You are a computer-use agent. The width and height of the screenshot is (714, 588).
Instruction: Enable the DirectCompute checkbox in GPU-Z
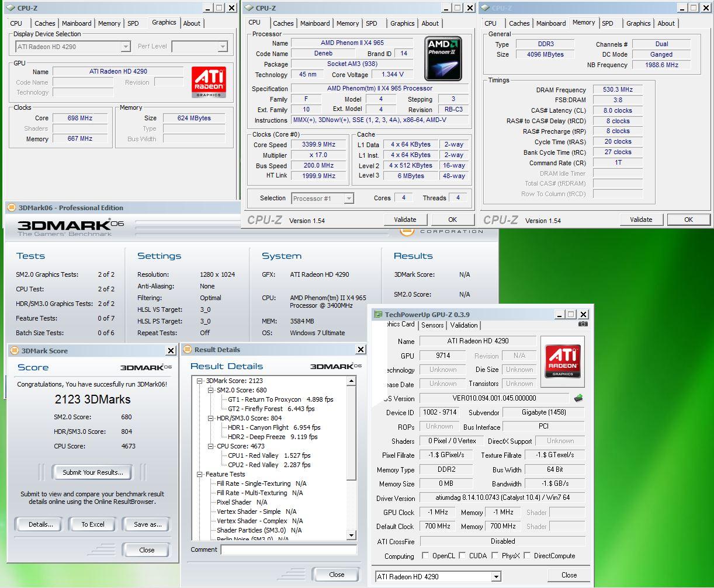tap(527, 555)
